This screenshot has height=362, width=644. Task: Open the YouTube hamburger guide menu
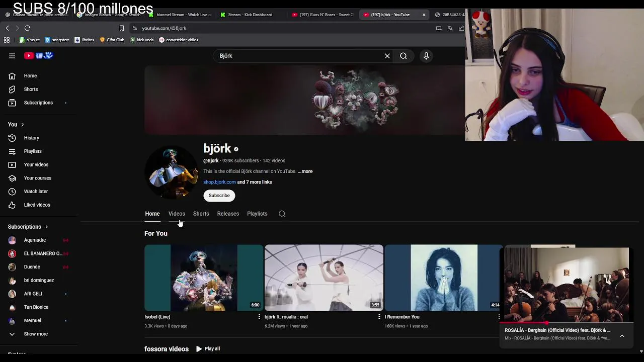(x=12, y=56)
